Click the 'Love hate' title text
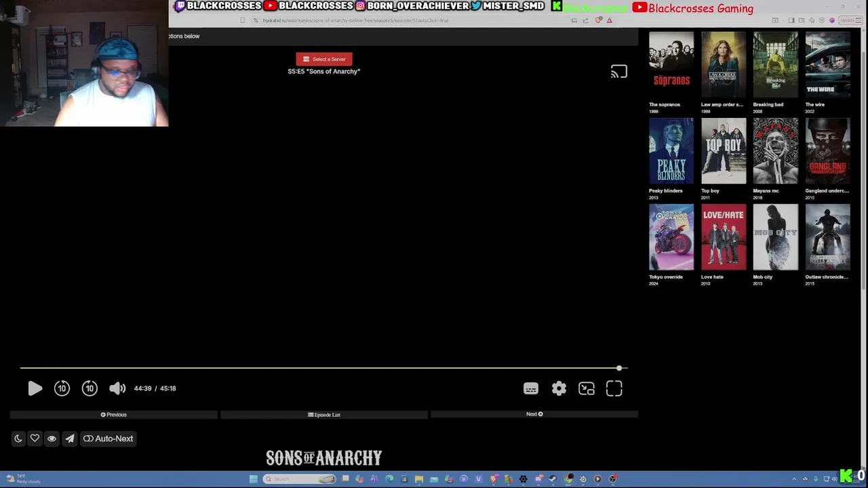The image size is (868, 488). [x=712, y=277]
